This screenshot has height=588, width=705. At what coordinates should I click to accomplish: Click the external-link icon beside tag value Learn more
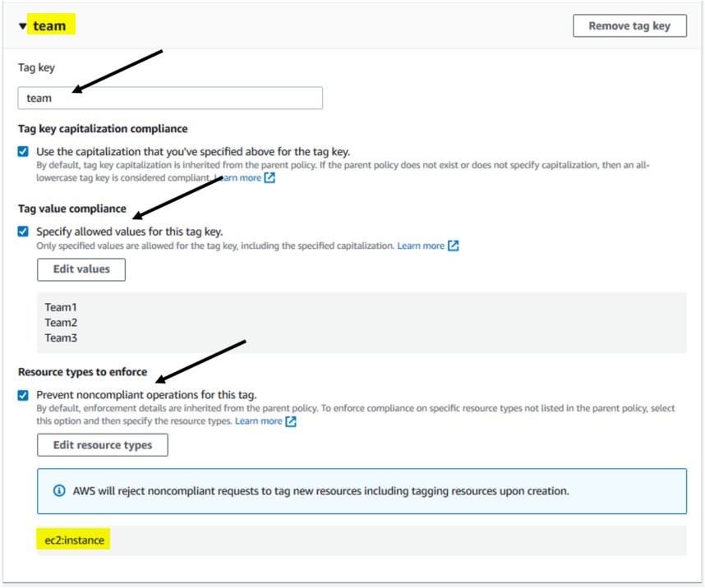453,246
